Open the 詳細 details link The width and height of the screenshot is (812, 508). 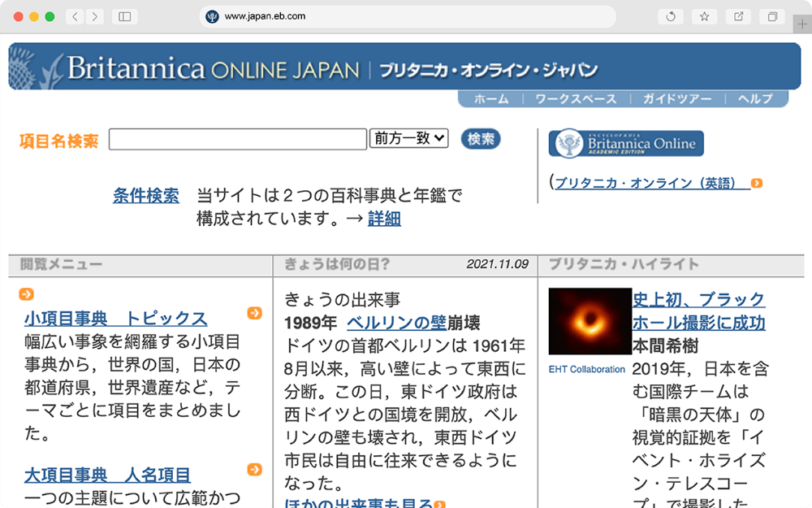[x=384, y=218]
